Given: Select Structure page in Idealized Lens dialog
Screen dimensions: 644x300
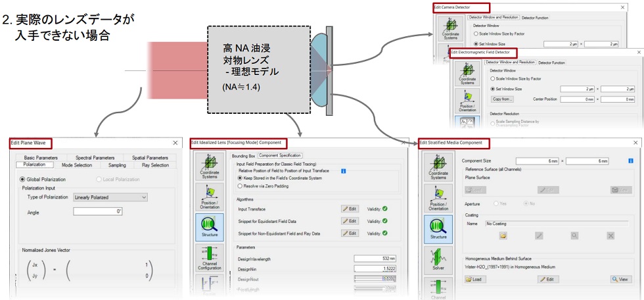Looking at the screenshot, I should 210,227.
